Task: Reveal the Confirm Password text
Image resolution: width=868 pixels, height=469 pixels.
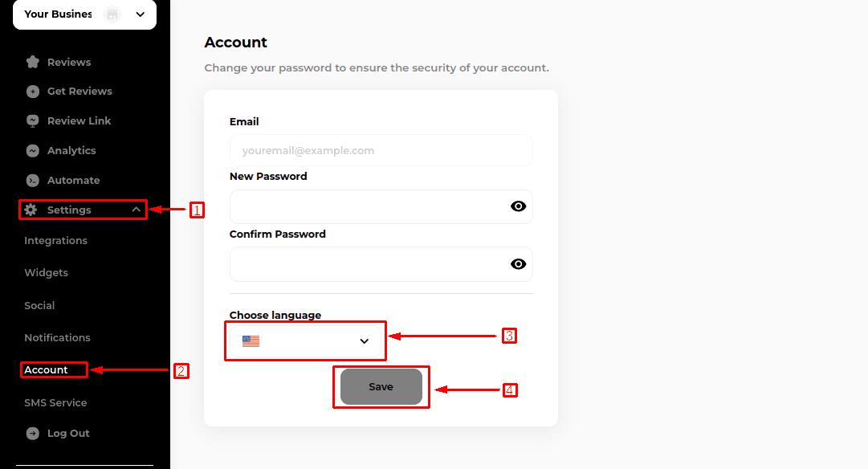Action: point(518,264)
